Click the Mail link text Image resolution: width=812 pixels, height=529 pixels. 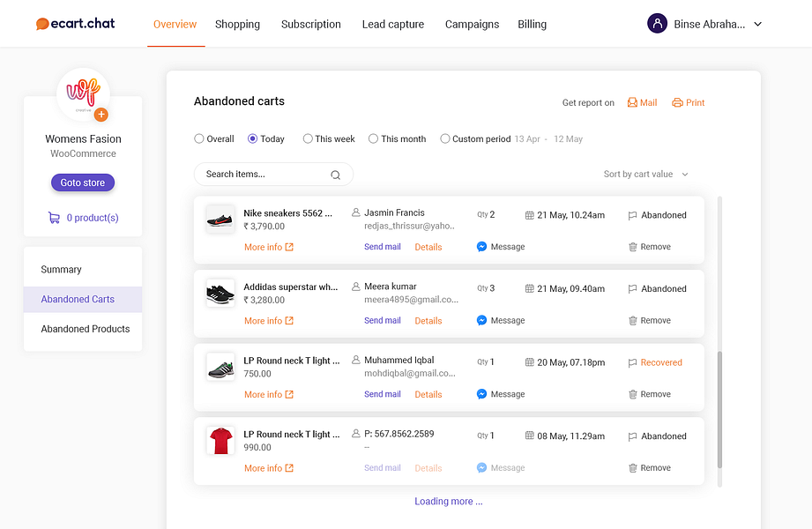(x=648, y=102)
